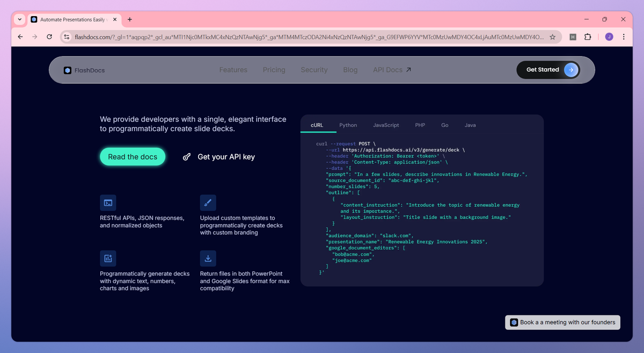
Task: Click the address bar URL field
Action: (309, 37)
